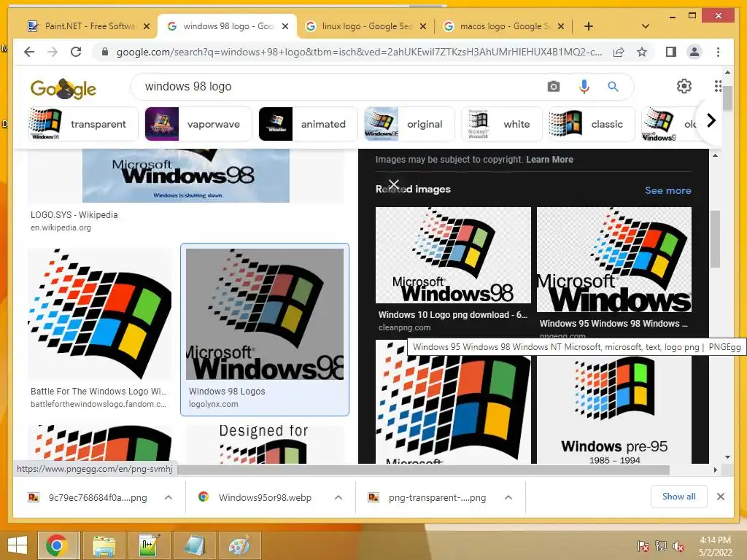Open the Chrome three-dot menu
The width and height of the screenshot is (747, 560).
718,52
